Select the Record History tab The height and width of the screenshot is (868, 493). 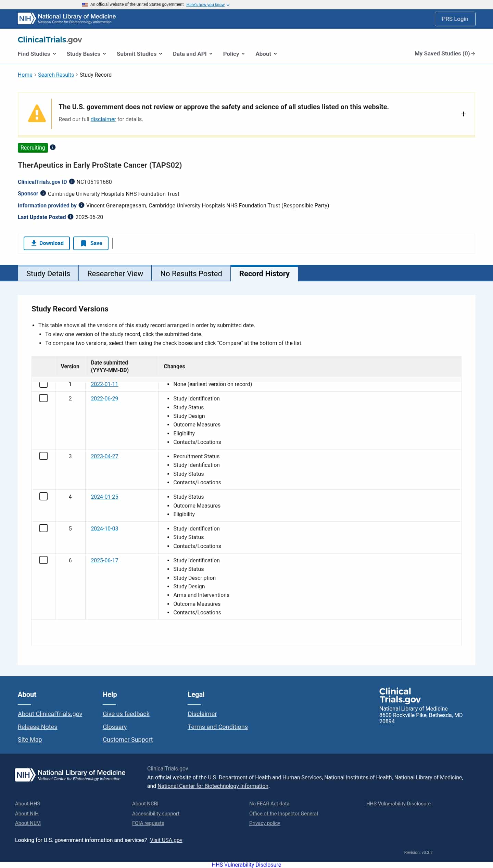pyautogui.click(x=264, y=273)
